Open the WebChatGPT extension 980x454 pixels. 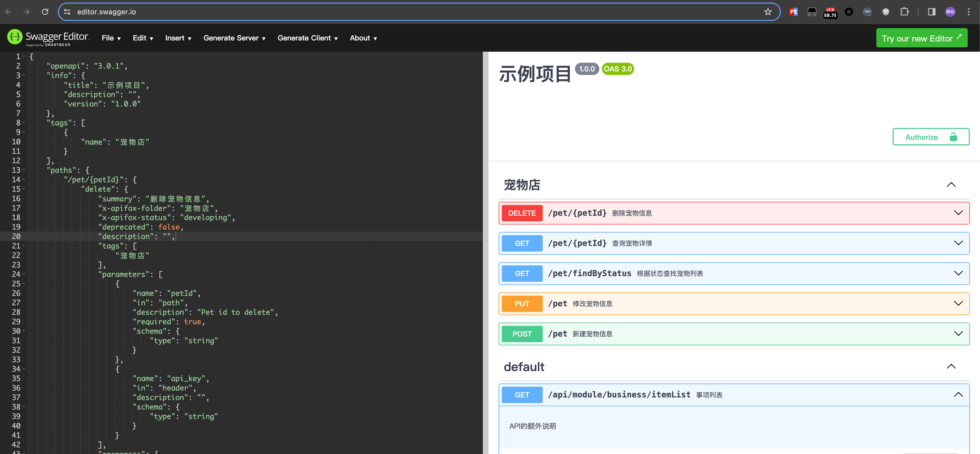867,12
